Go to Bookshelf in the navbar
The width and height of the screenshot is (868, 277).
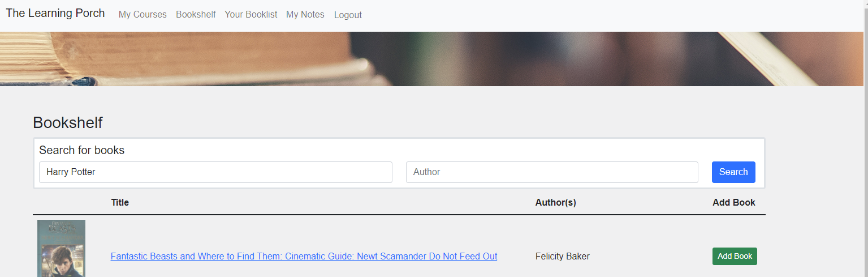[x=196, y=15]
